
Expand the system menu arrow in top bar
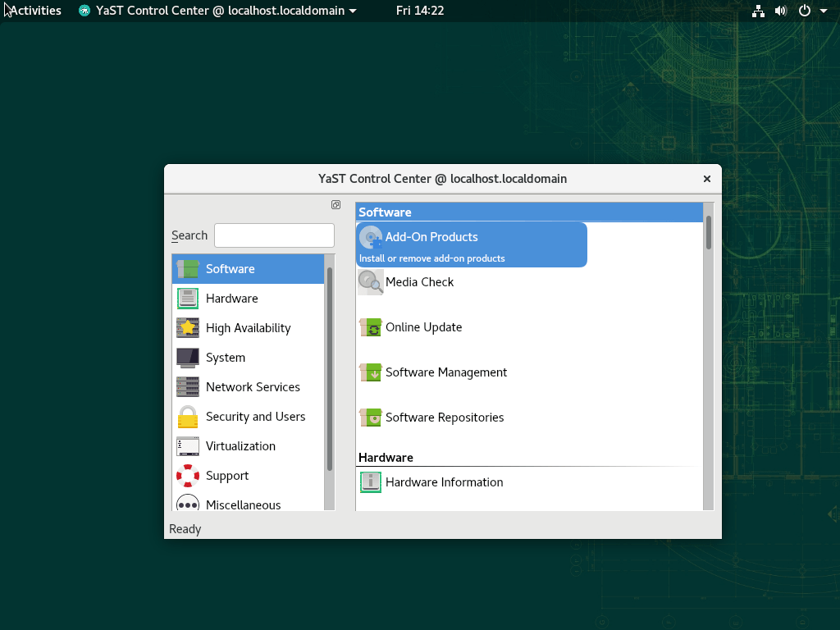click(824, 11)
